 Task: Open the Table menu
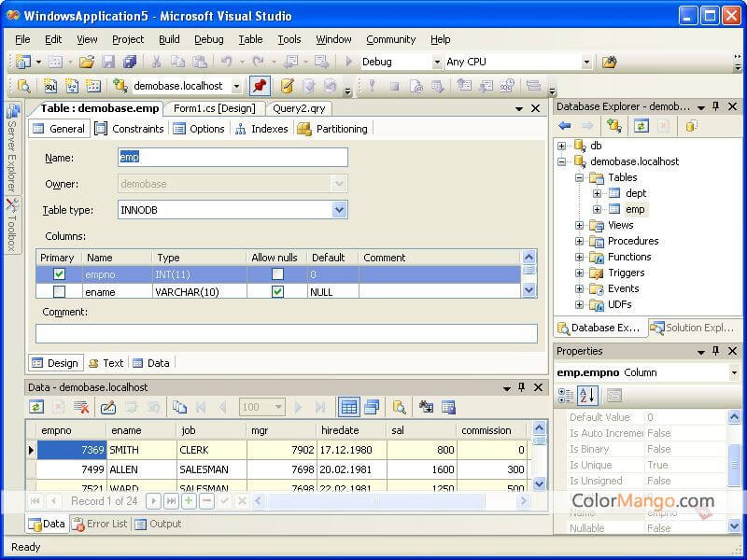[x=250, y=39]
